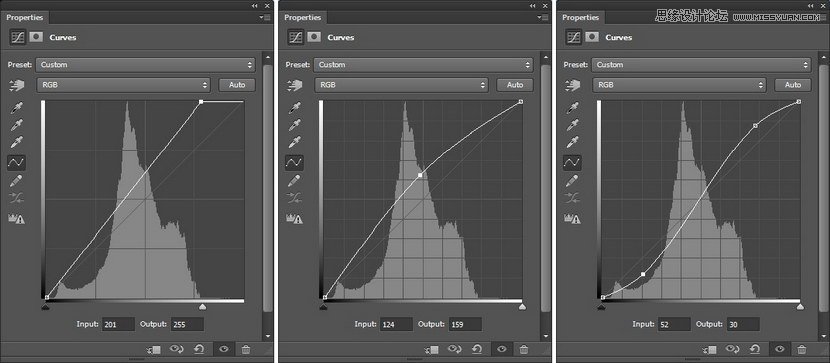Open RGB channel dropdown in Input 201 panel
Image resolution: width=830 pixels, height=363 pixels.
click(123, 85)
